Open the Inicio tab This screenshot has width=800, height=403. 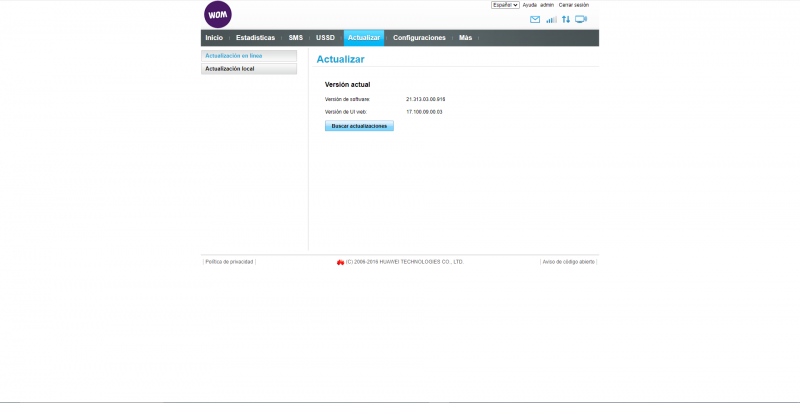tap(214, 38)
